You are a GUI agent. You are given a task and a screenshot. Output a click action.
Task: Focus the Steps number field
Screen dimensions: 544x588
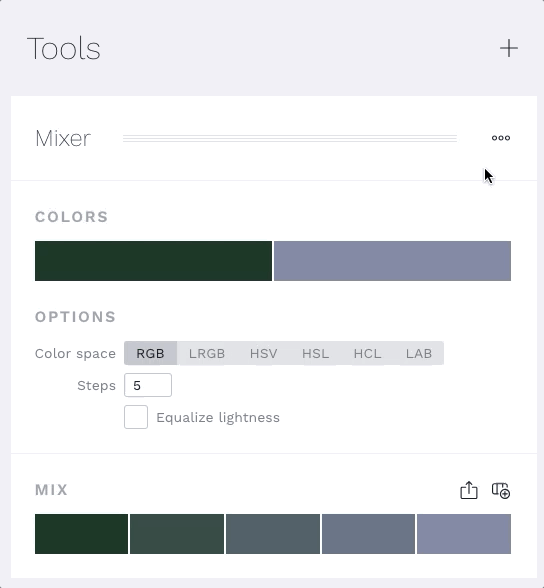(x=148, y=385)
